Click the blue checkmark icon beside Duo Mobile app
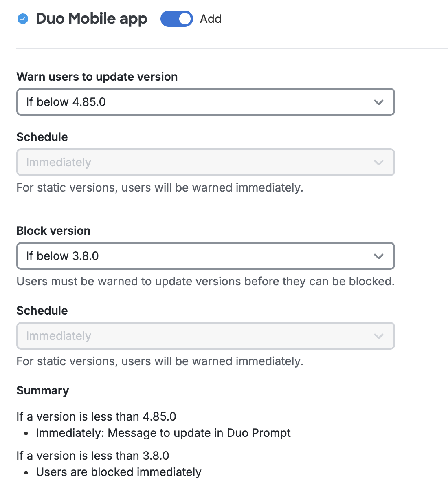The height and width of the screenshot is (498, 448). click(23, 19)
